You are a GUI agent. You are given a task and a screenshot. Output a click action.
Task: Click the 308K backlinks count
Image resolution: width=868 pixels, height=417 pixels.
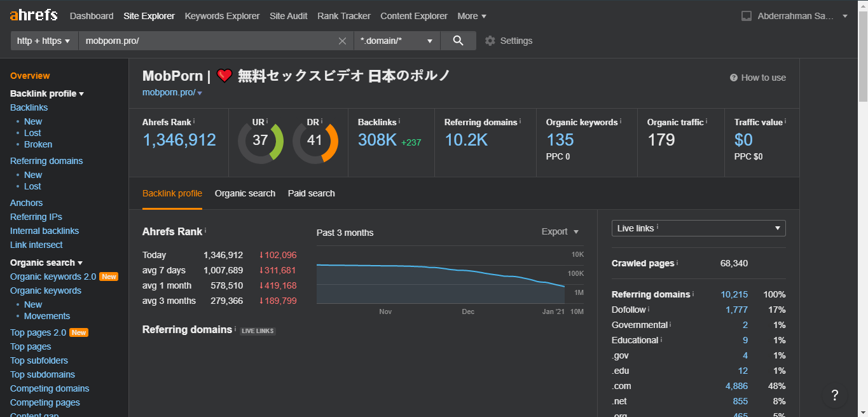[x=377, y=140]
